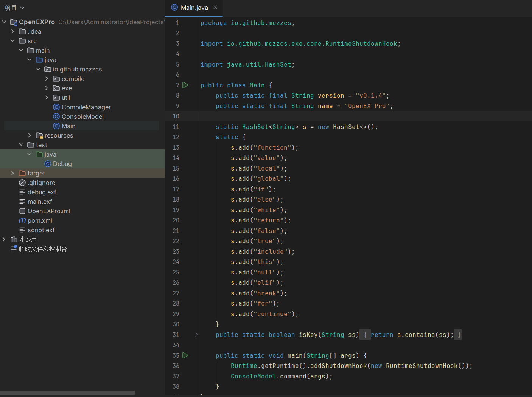Screen dimensions: 532x397
Task: Expand the exe package
Action: point(47,88)
